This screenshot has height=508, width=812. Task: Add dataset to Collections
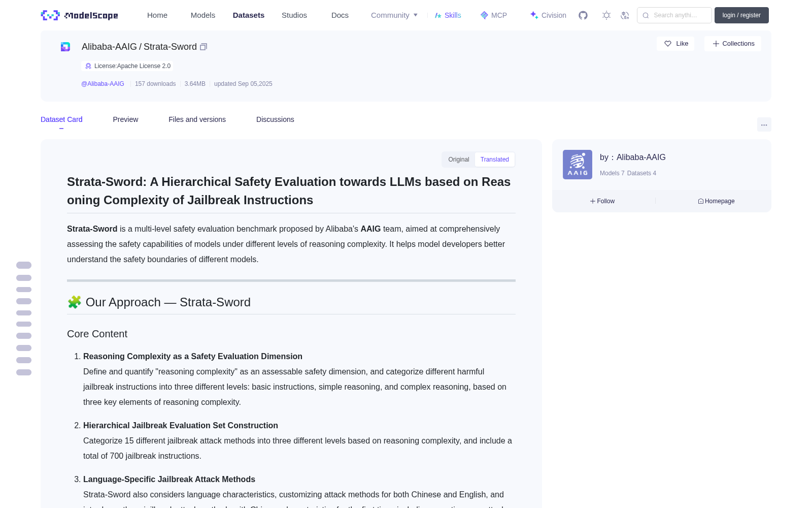(733, 44)
